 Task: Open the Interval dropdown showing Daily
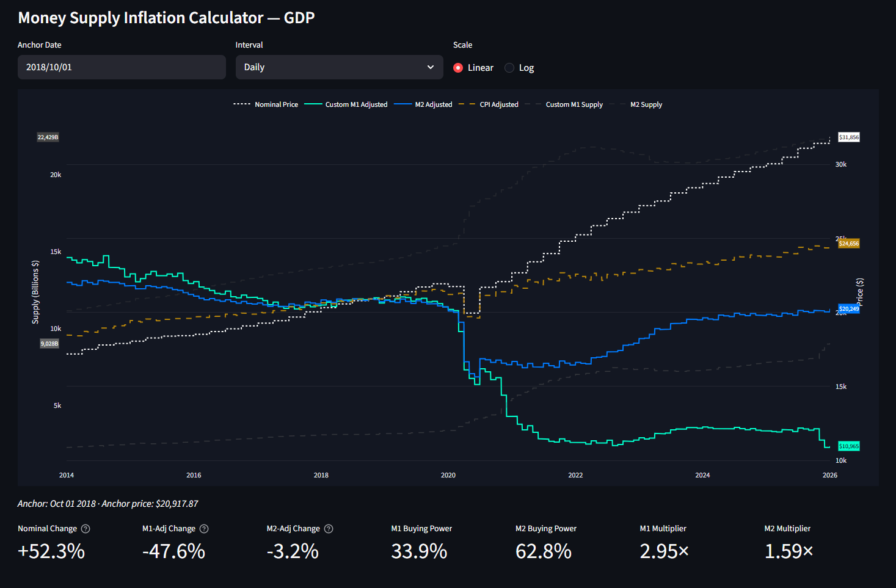point(340,67)
